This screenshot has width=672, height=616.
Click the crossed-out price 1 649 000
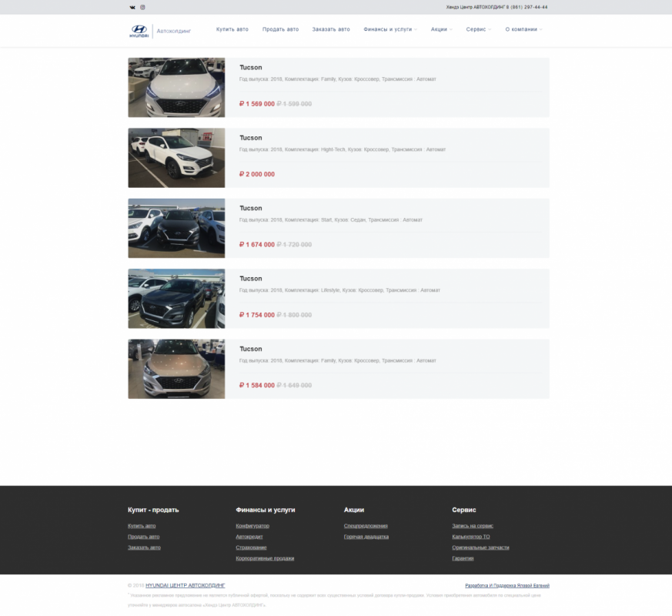(x=294, y=385)
